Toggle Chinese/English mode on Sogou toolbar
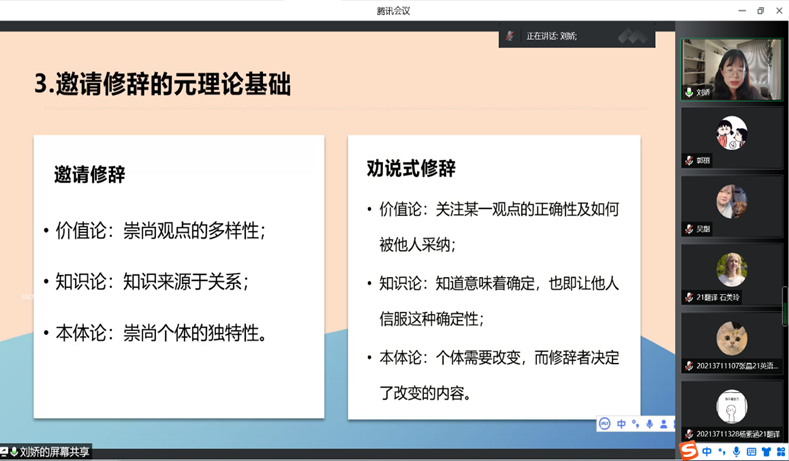Viewport: 789px width, 461px height. coord(707,452)
